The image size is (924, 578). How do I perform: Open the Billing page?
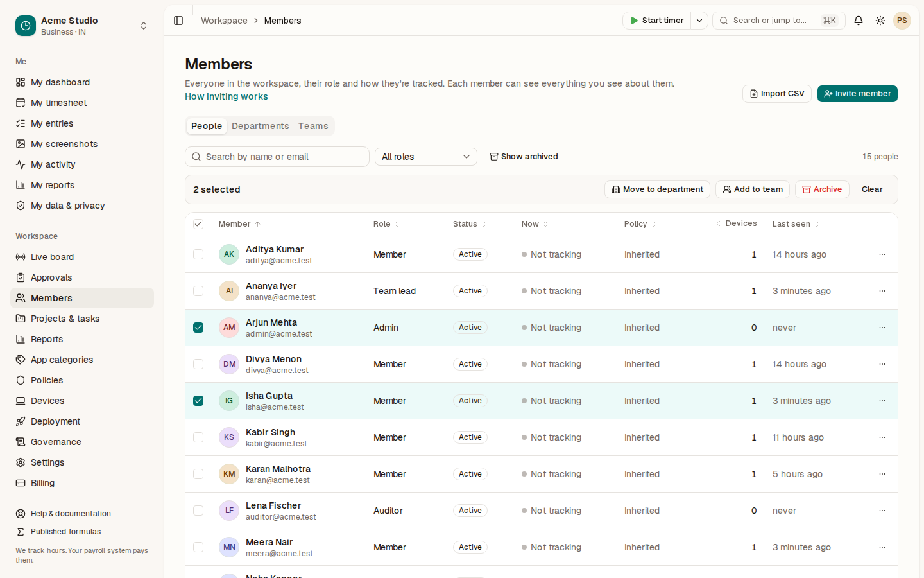pyautogui.click(x=82, y=483)
